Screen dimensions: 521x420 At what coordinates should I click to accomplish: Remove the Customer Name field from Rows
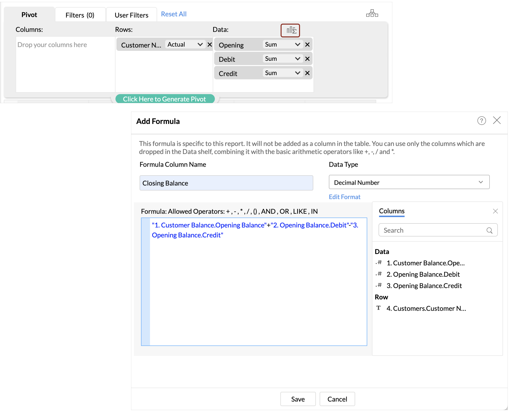pos(210,45)
